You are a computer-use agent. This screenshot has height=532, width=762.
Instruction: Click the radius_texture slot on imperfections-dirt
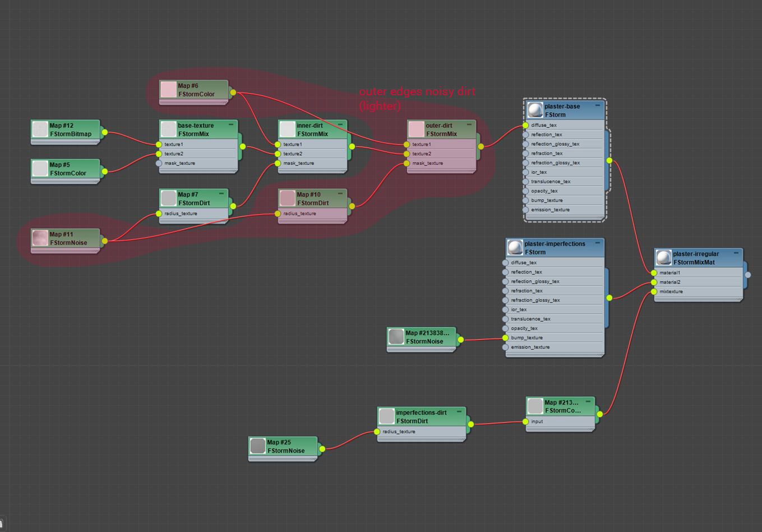[x=422, y=432]
